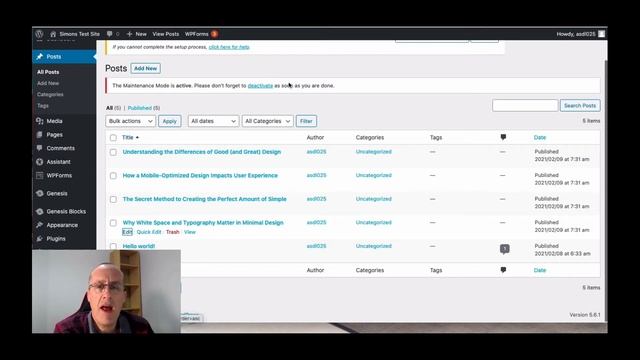Click the webcam video overlay
640x360 pixels.
[107, 291]
